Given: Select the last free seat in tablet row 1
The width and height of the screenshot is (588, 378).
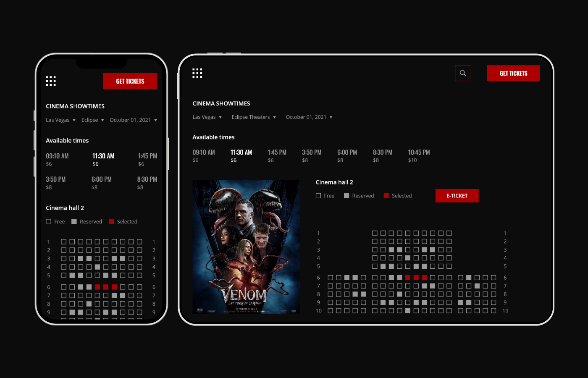Looking at the screenshot, I should coord(449,233).
